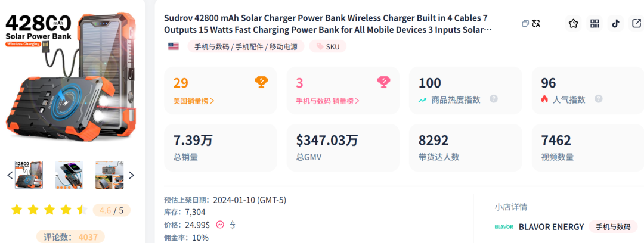Select the second product thumbnail image

pos(69,175)
